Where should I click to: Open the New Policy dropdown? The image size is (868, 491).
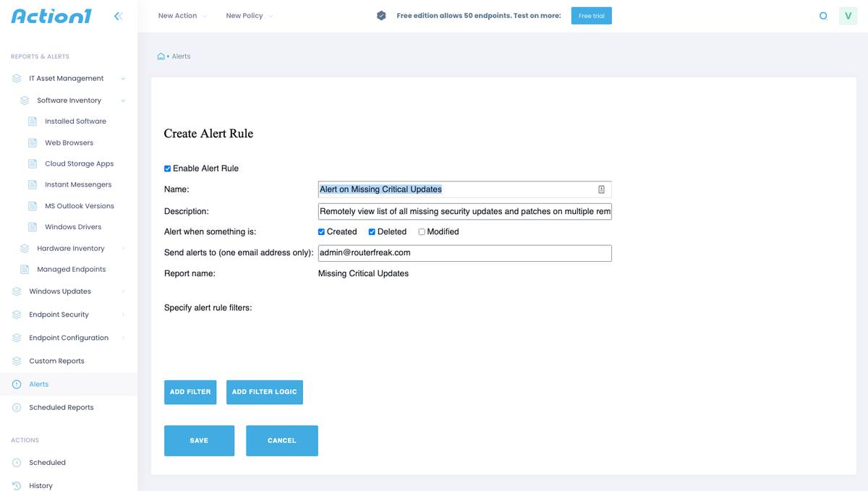tap(250, 15)
